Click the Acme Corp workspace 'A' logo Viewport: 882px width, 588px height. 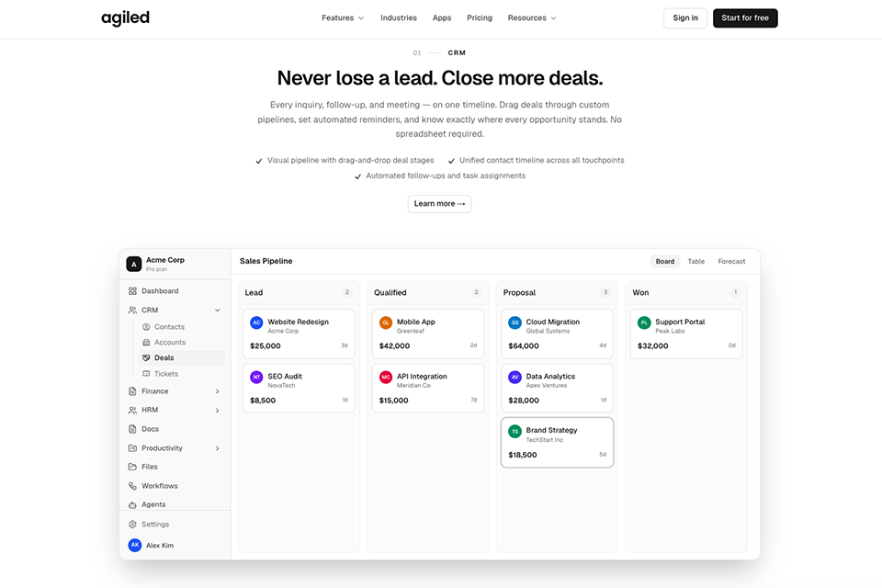(x=134, y=264)
